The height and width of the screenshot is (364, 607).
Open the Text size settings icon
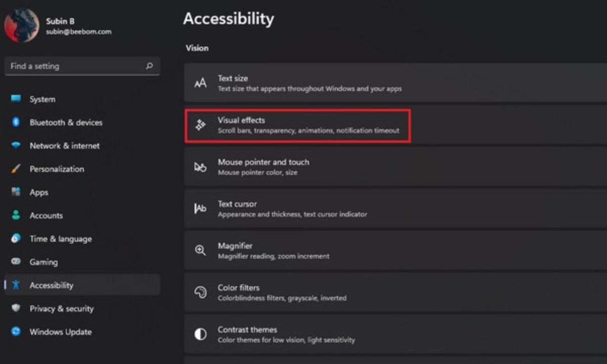coord(200,82)
